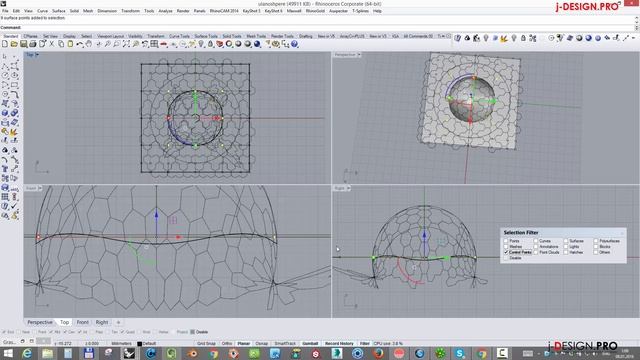Open Internet Explorer from the taskbar
Image resolution: width=640 pixels, height=360 pixels.
click(27, 353)
